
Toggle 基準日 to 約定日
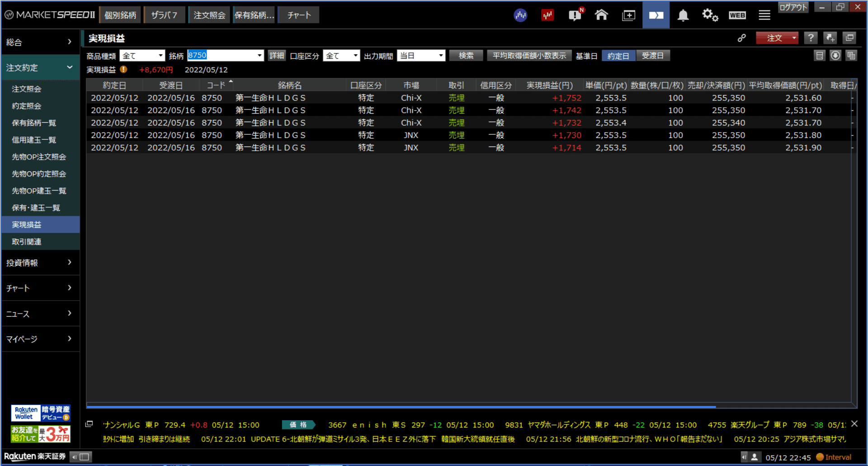[x=618, y=56]
